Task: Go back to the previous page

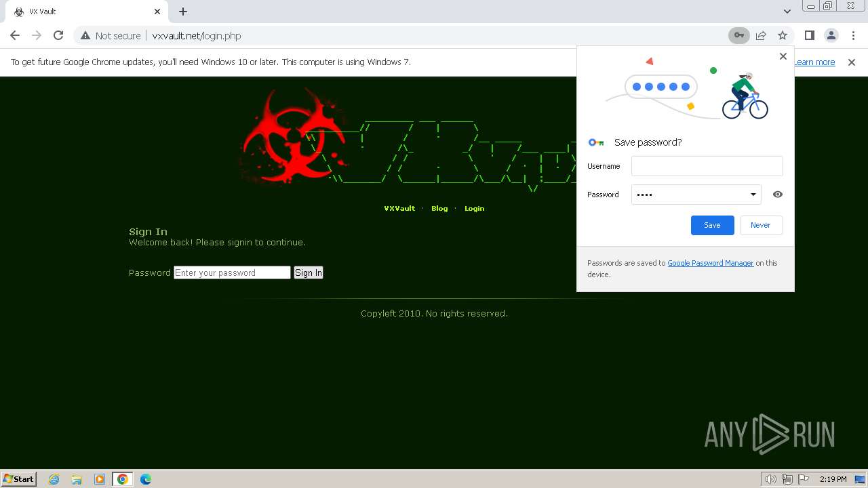Action: 15,35
